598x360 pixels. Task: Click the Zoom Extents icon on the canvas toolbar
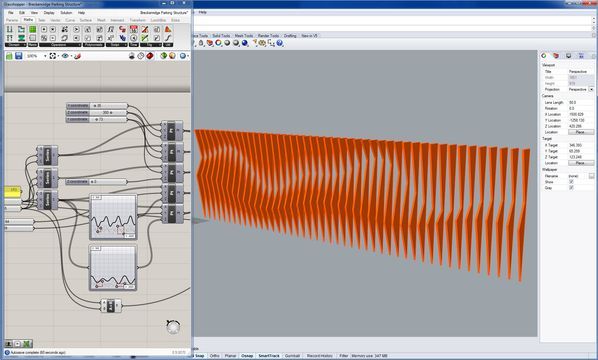53,56
